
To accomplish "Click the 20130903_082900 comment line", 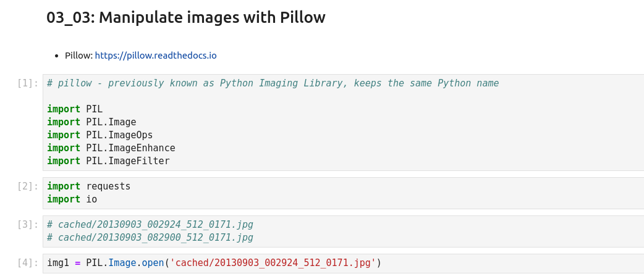I will pos(150,238).
